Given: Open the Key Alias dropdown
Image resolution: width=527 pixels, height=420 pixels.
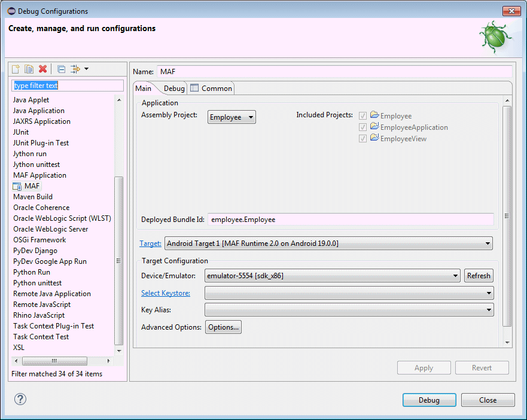Looking at the screenshot, I should [349, 310].
